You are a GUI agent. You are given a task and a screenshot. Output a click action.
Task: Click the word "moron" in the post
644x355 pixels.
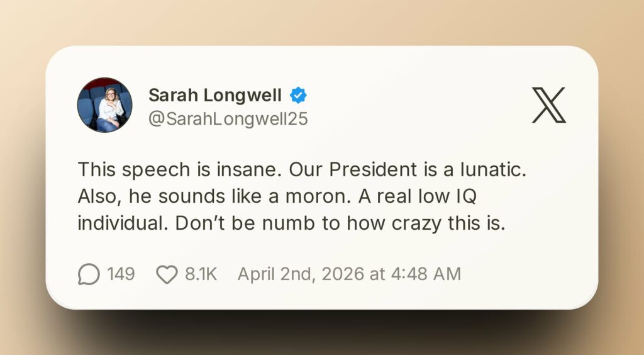(326, 197)
